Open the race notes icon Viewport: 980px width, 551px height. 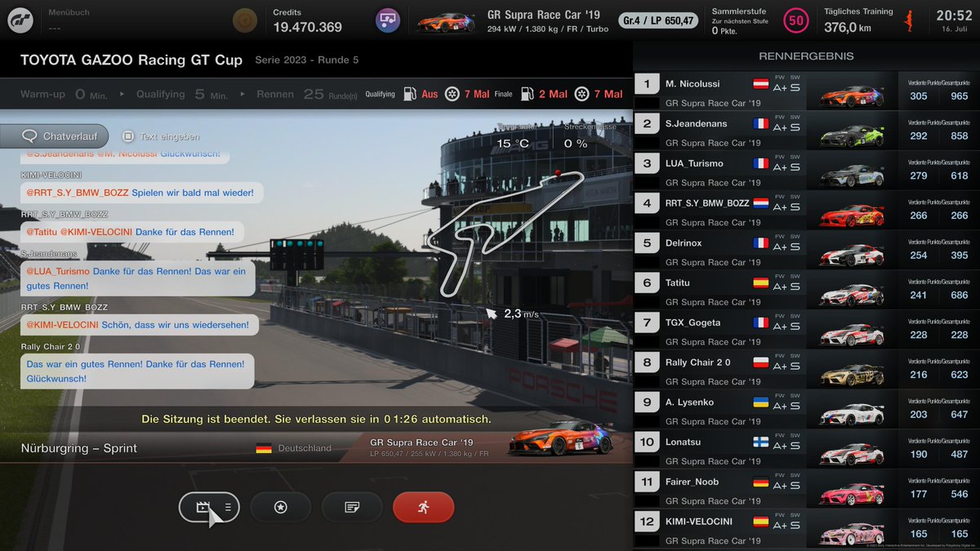tap(352, 507)
